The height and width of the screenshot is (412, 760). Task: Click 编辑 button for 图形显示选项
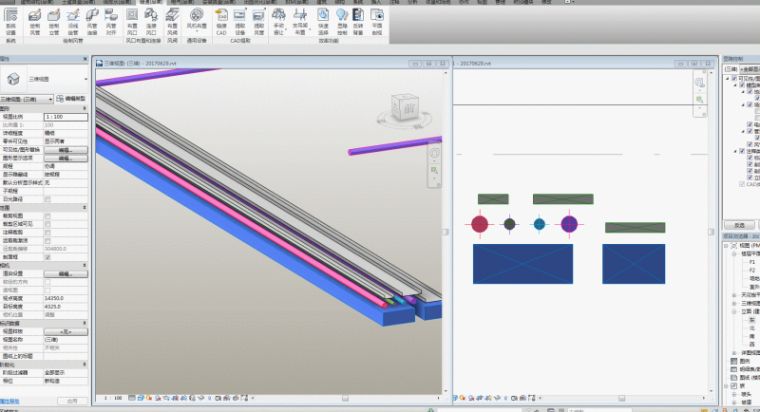click(66, 158)
